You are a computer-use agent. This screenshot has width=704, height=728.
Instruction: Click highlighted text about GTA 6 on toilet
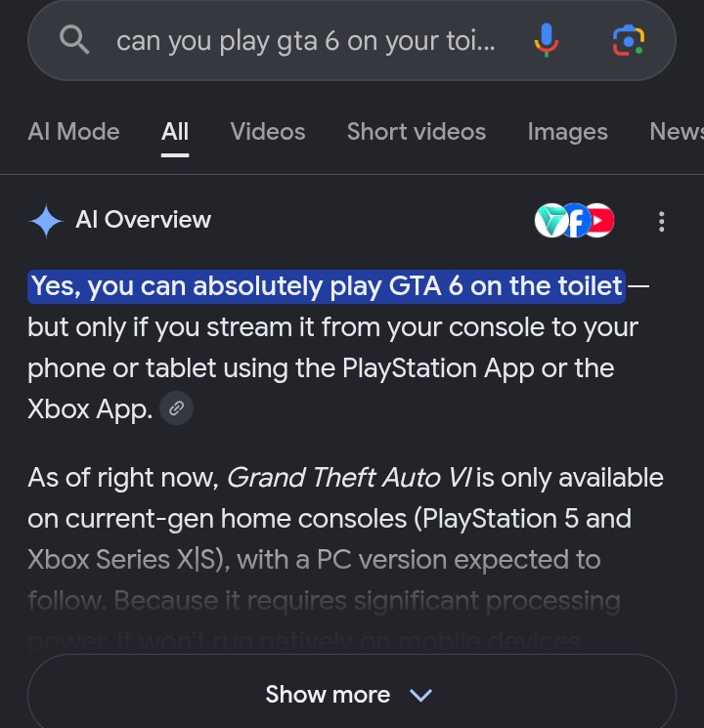click(x=327, y=286)
